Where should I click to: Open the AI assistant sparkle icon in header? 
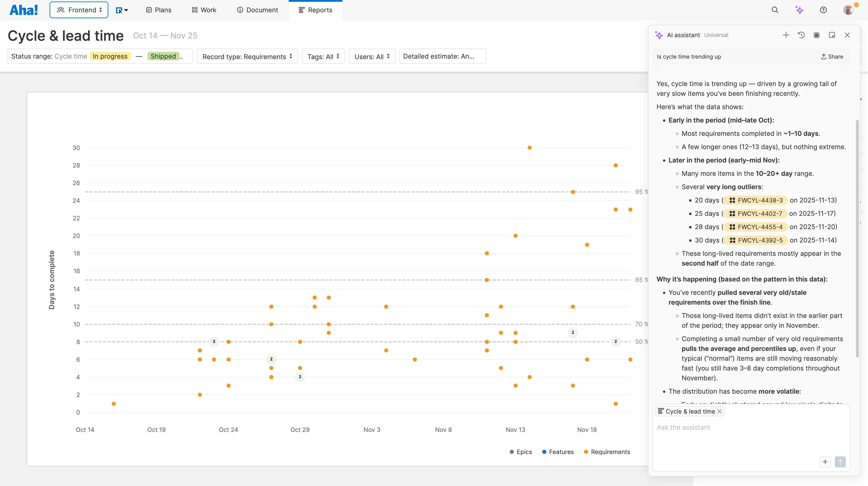[800, 10]
